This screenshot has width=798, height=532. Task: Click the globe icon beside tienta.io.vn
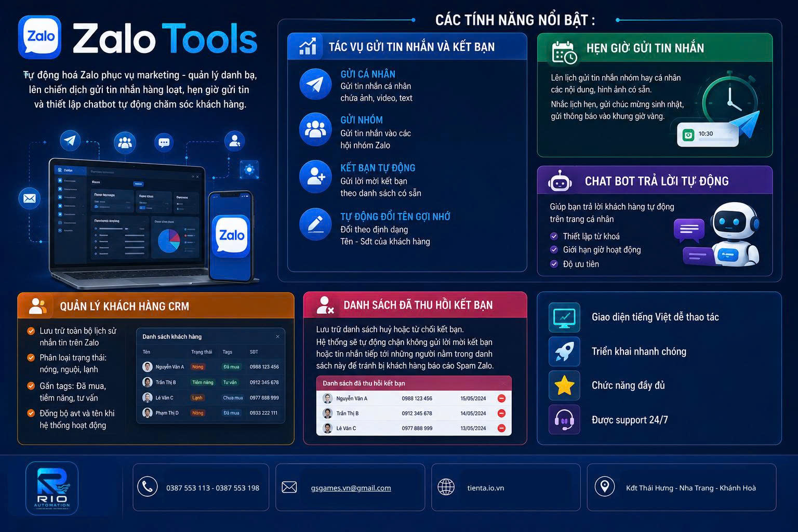click(446, 487)
